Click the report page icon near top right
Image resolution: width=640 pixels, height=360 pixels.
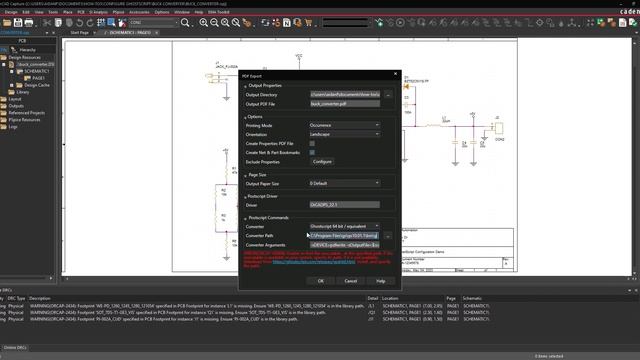point(622,22)
